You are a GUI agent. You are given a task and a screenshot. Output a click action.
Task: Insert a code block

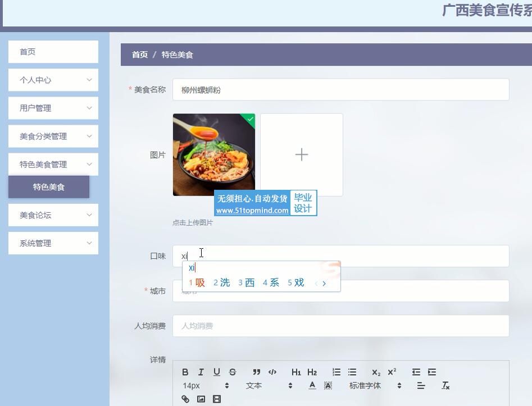(x=272, y=372)
